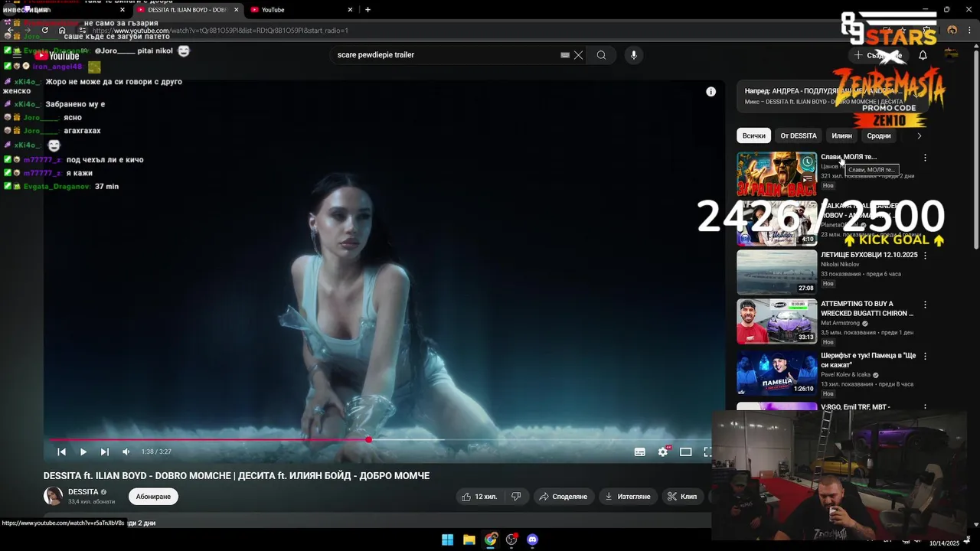The image size is (980, 551).
Task: Open options menu for V:RGO video
Action: pyautogui.click(x=925, y=407)
